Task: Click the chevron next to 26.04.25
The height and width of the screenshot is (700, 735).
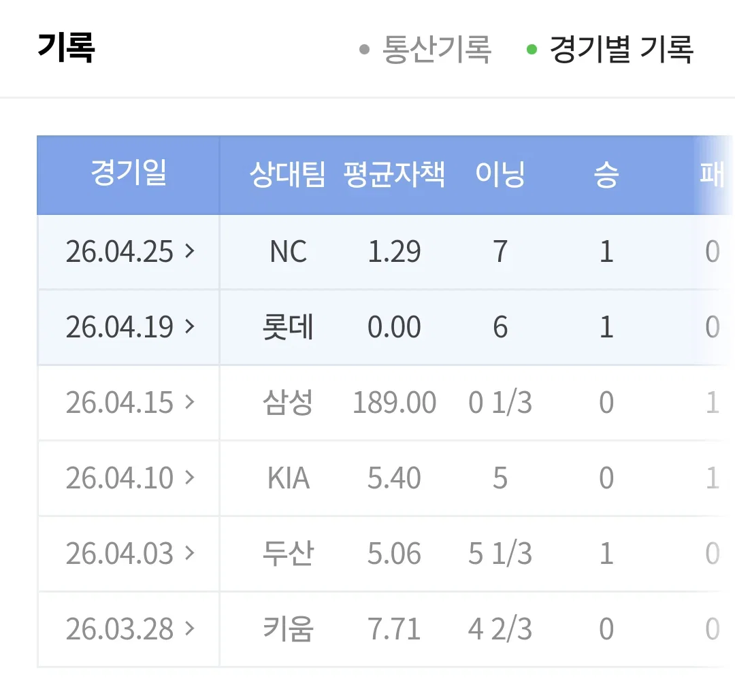Action: [189, 251]
